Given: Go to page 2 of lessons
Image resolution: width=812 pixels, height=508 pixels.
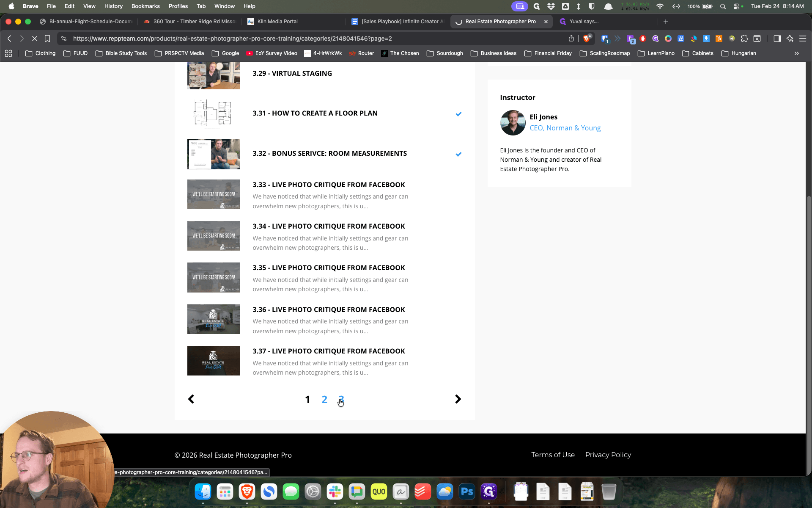Looking at the screenshot, I should tap(324, 399).
